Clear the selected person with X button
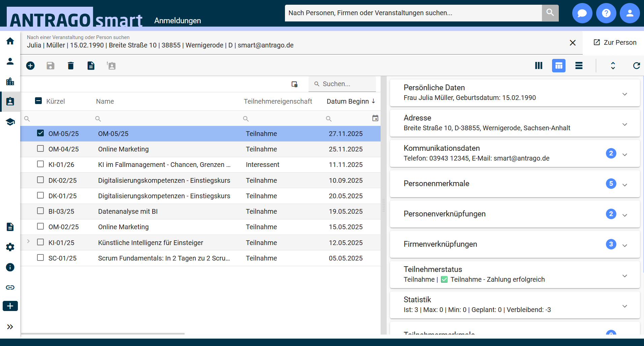644x346 pixels. tap(572, 43)
